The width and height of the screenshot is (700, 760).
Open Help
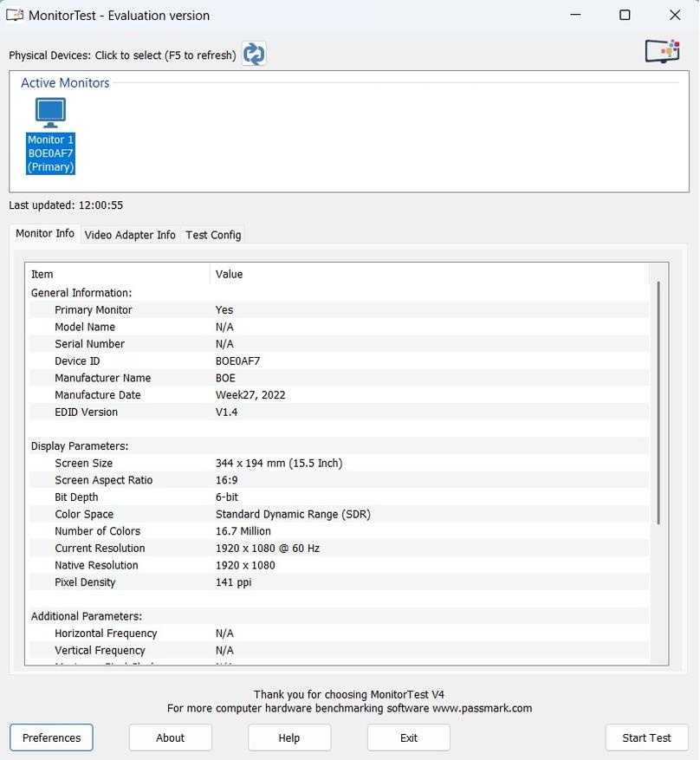pos(289,737)
